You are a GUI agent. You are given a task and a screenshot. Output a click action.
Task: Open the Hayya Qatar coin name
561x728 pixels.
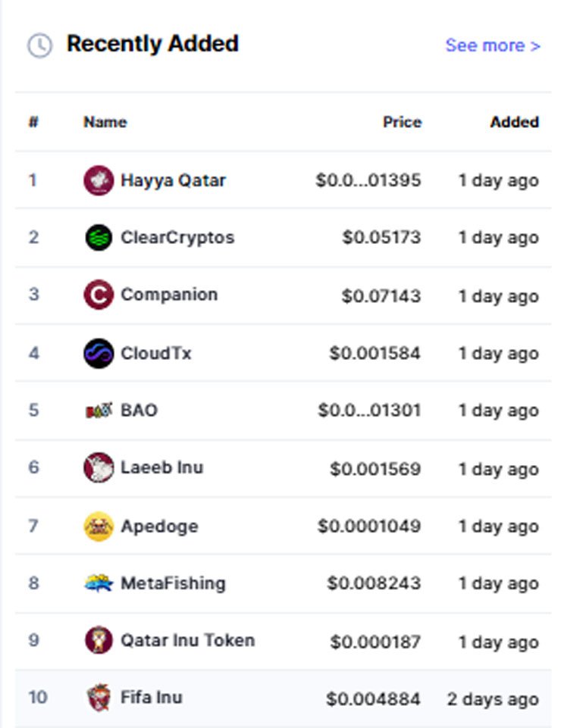pyautogui.click(x=173, y=180)
